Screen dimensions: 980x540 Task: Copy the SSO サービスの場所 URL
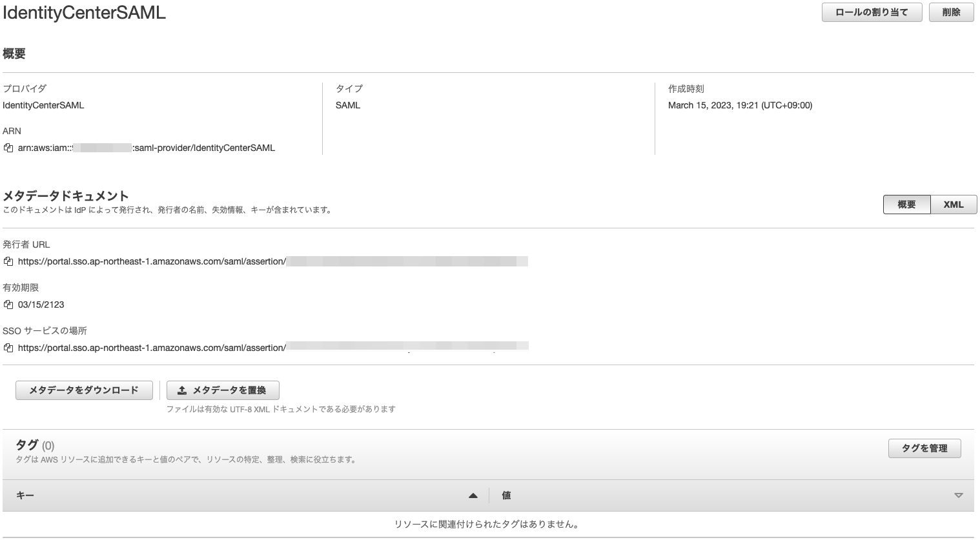pyautogui.click(x=6, y=347)
